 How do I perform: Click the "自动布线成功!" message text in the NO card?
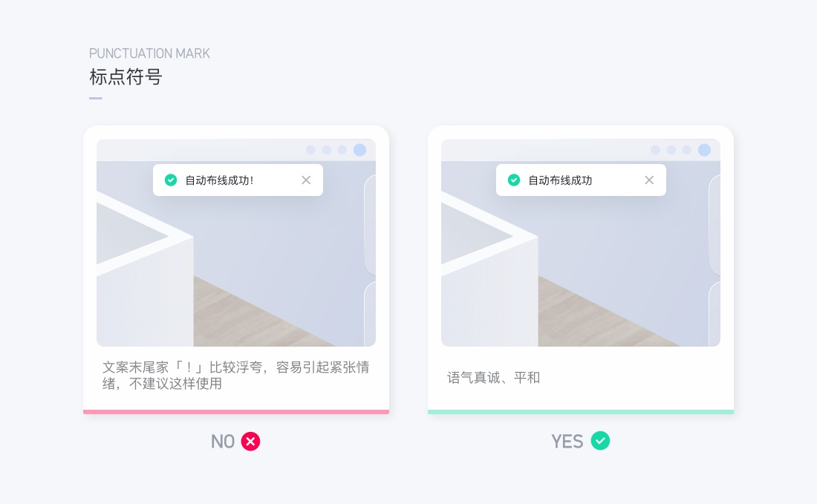point(219,180)
